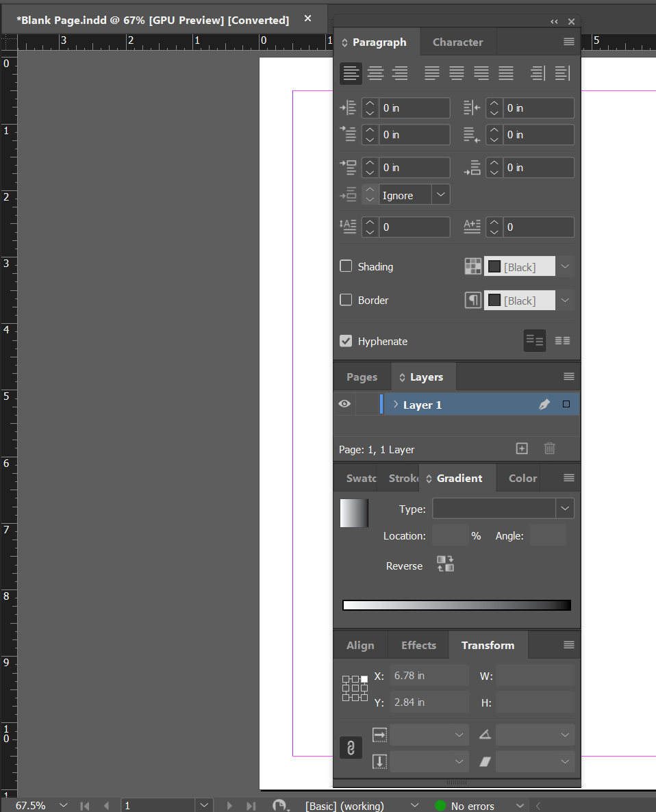Choose Justify all lines icon

point(506,73)
